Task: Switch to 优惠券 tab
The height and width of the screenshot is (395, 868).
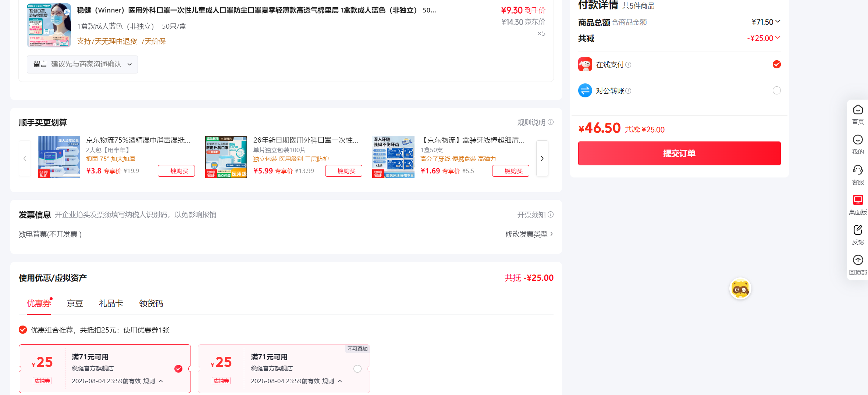Action: click(x=39, y=303)
